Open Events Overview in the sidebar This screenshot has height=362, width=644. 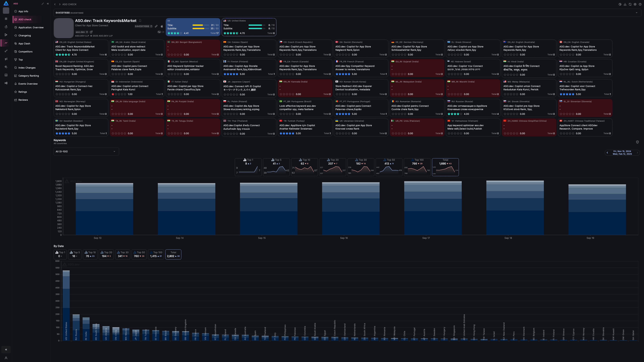[x=31, y=84]
